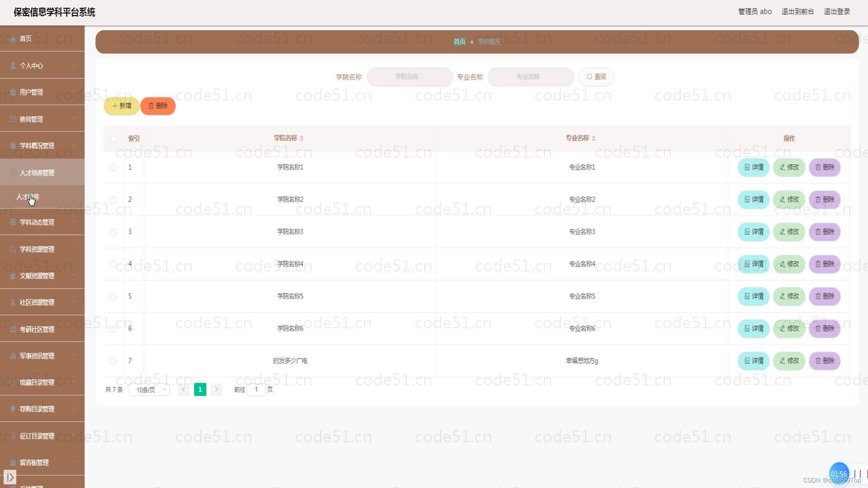View 详情 for 学院名称5 row
This screenshot has width=868, height=488.
coord(754,296)
